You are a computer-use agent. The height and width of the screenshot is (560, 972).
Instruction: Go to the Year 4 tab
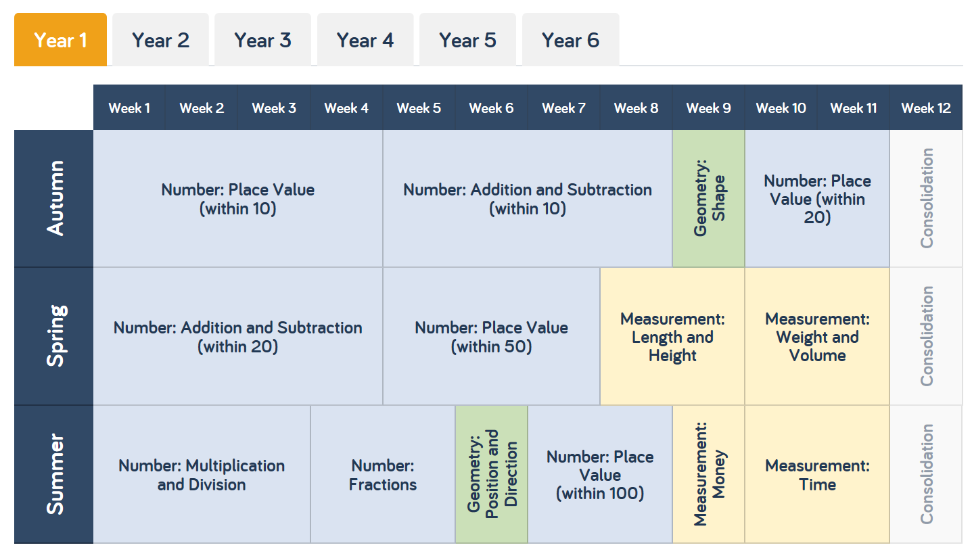365,41
